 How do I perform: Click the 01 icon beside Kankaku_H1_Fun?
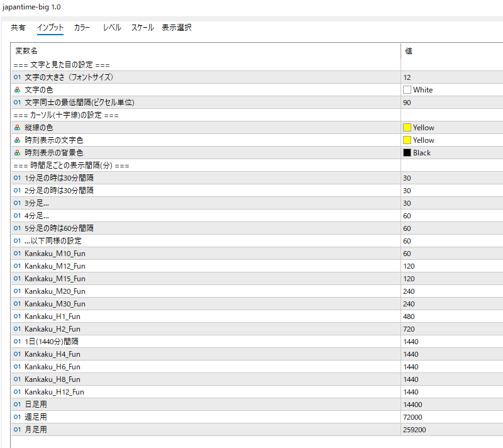pyautogui.click(x=17, y=316)
